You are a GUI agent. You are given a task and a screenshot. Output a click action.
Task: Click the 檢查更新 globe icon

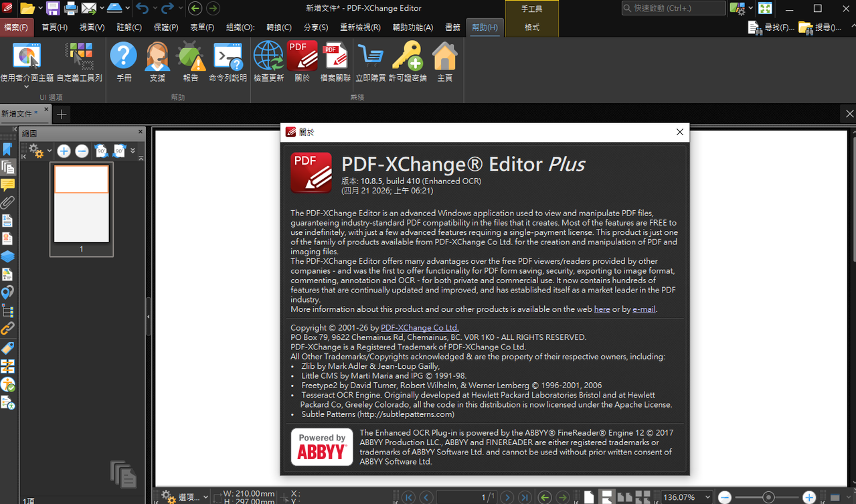[268, 56]
